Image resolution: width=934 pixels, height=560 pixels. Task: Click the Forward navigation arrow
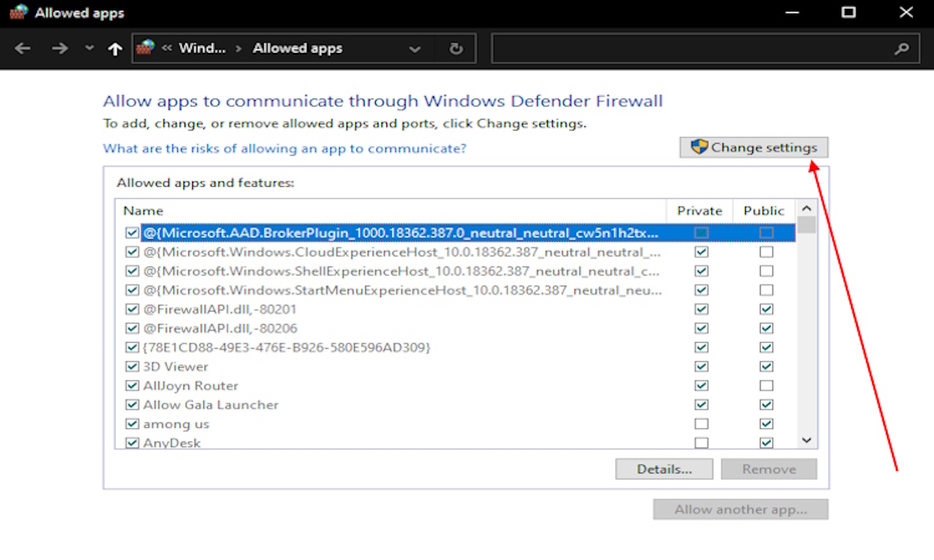(x=60, y=49)
